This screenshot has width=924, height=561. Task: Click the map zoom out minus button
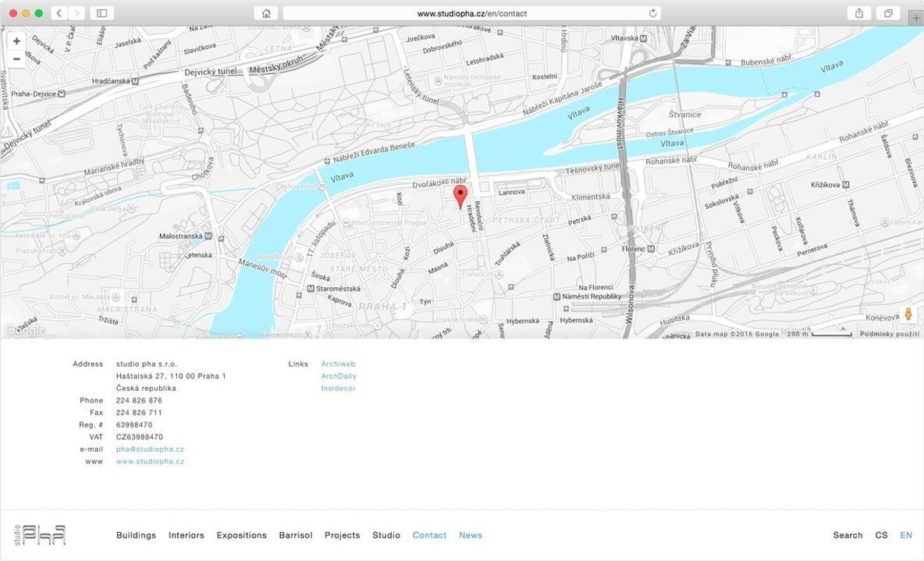click(x=16, y=59)
